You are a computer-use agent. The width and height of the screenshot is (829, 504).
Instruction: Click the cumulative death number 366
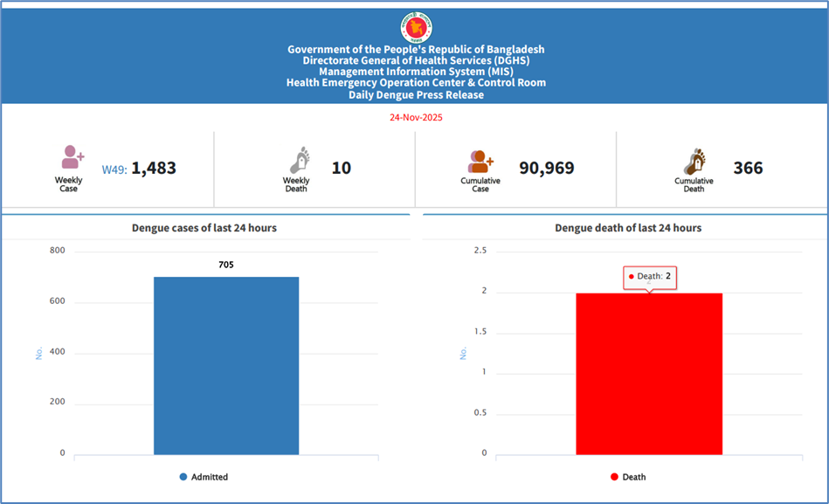(x=748, y=168)
